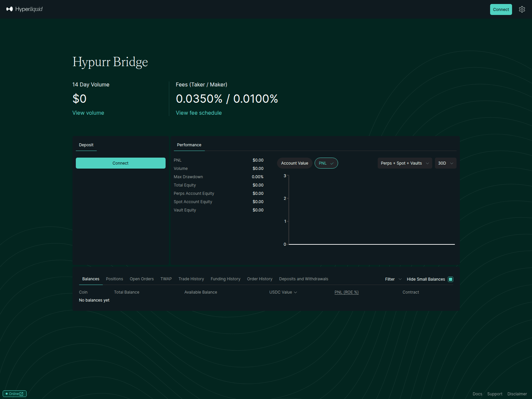
Task: Click the PNL (ROE %) column header
Action: 346,292
